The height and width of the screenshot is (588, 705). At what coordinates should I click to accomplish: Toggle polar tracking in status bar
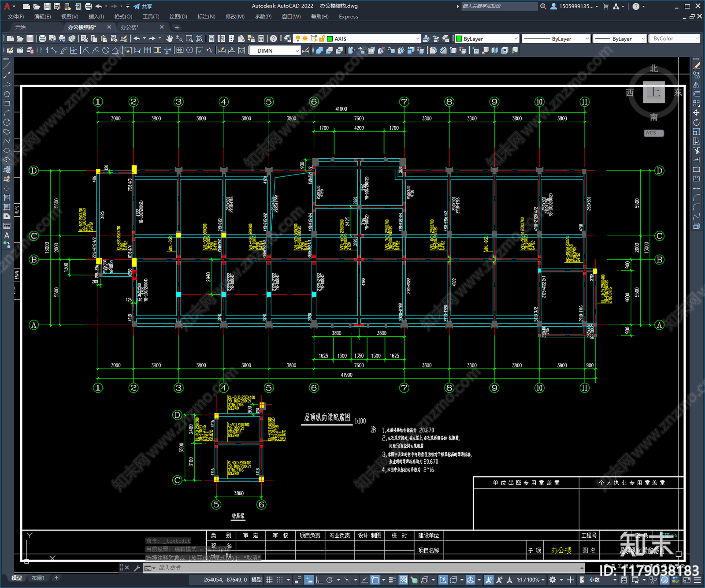coord(330,580)
